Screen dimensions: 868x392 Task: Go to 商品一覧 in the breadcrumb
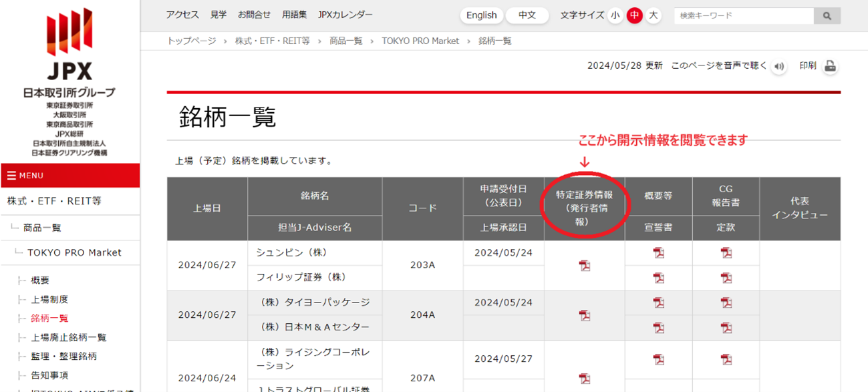click(346, 41)
